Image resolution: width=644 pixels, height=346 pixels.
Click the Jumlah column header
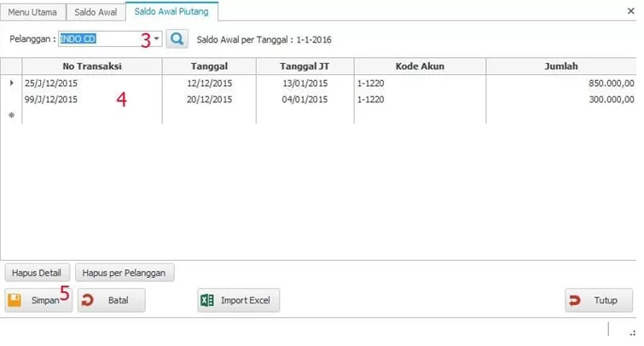pos(561,66)
